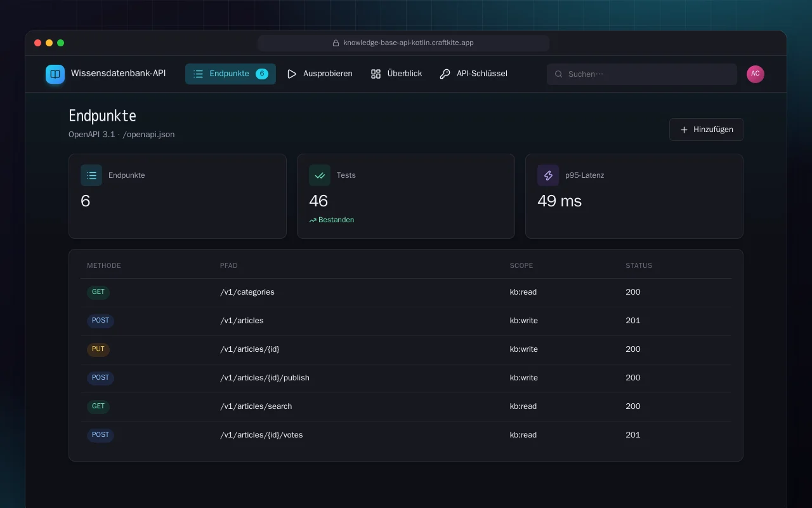This screenshot has width=812, height=508.
Task: Click the /v1/articles/{id}/votes path
Action: (261, 435)
